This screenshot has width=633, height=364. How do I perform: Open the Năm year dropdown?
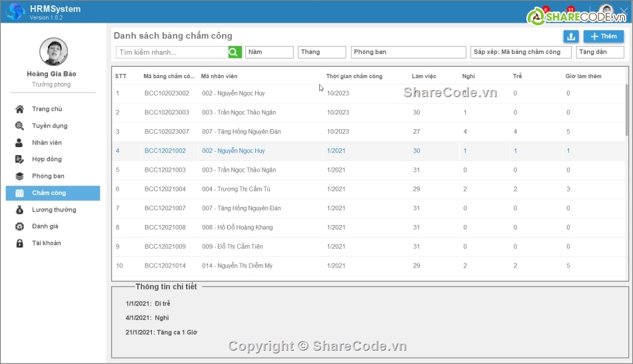click(x=269, y=52)
